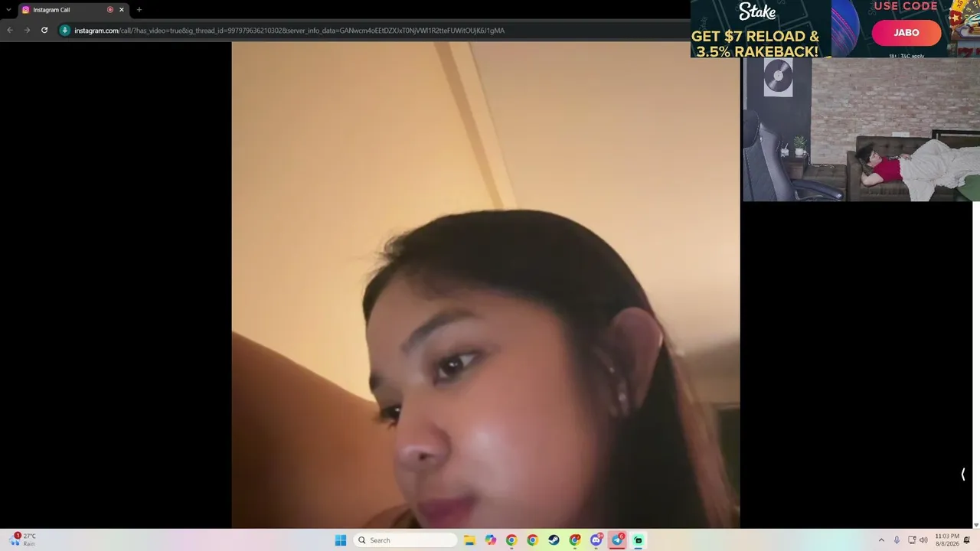
Task: Open Steam from the taskbar
Action: (554, 540)
